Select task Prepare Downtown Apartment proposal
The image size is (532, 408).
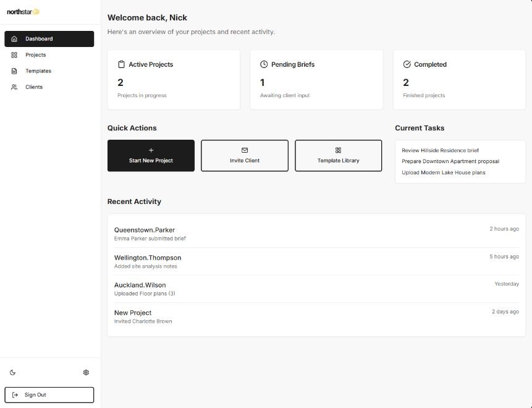click(x=450, y=161)
